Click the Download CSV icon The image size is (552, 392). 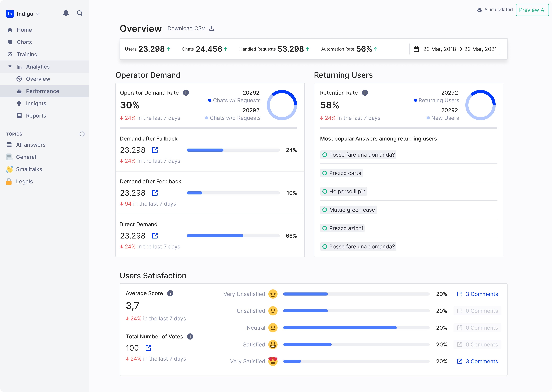pyautogui.click(x=212, y=28)
